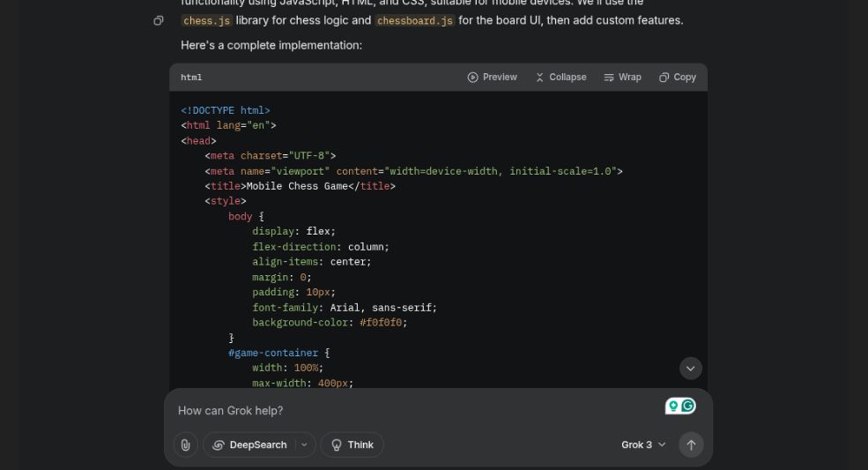Click the 'background-color: #f0f0f0;' line
Viewport: 868px width, 470px height.
tap(330, 323)
